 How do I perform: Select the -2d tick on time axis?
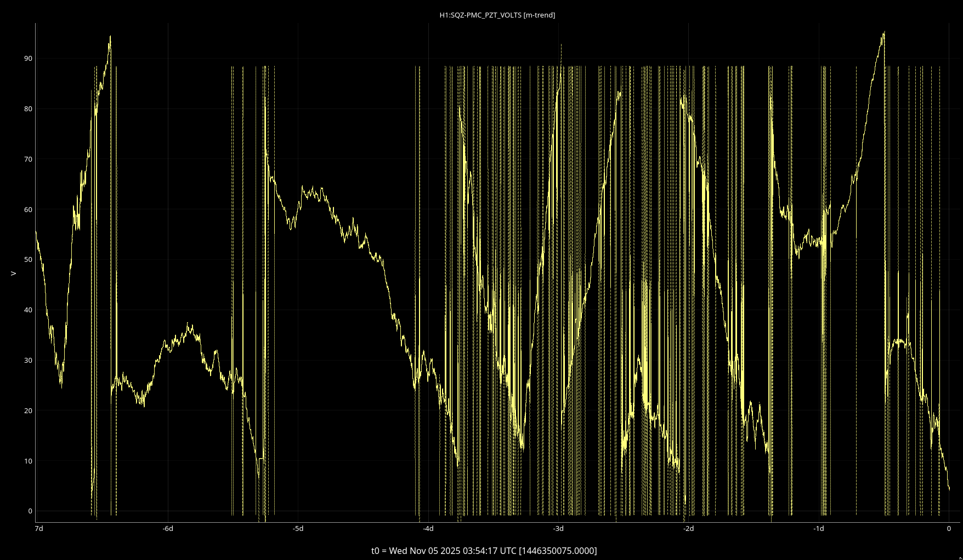(688, 529)
